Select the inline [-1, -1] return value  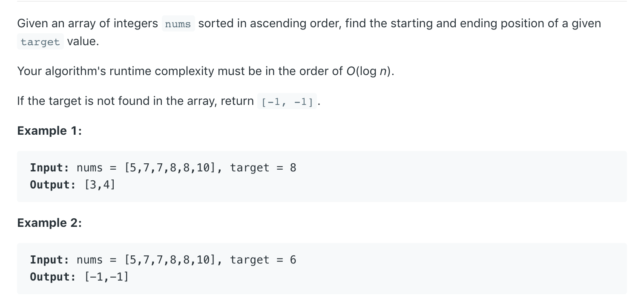[x=287, y=101]
